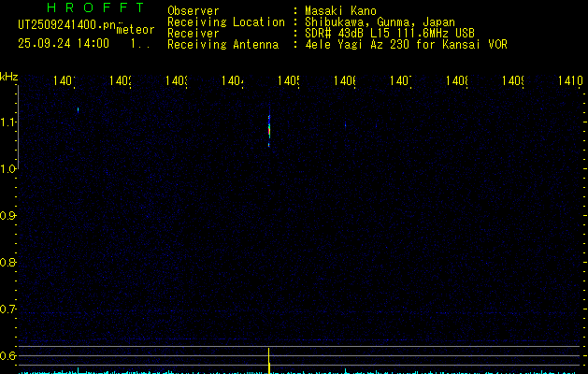Click the 1406 time axis label
The width and height of the screenshot is (588, 374).
[x=345, y=80]
